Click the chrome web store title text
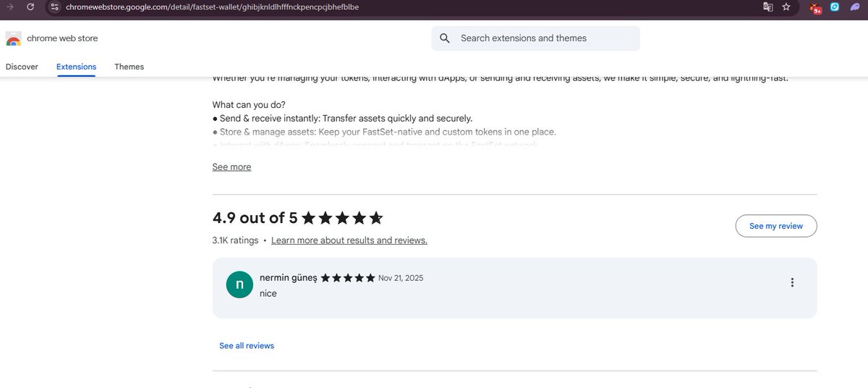This screenshot has width=868, height=388. coord(62,38)
